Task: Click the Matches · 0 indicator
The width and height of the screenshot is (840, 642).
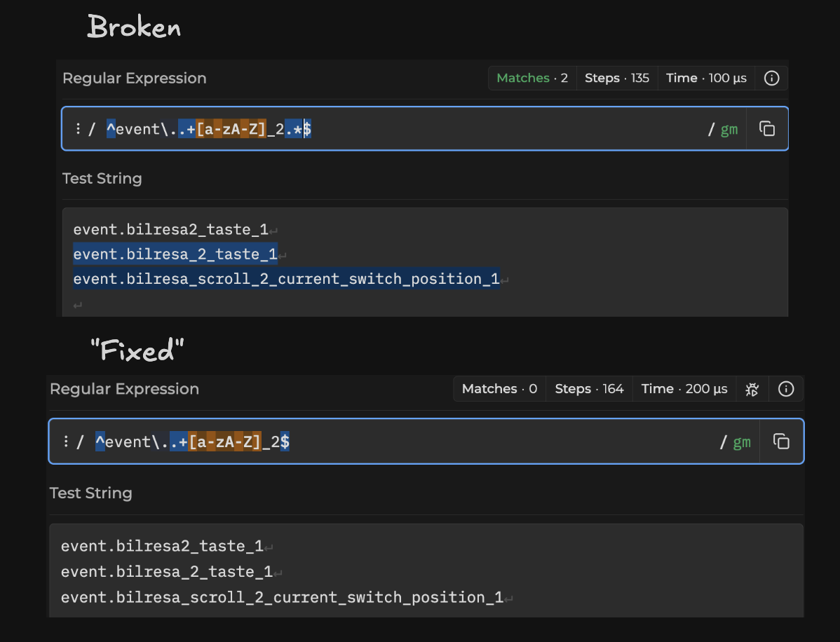Action: pyautogui.click(x=499, y=389)
